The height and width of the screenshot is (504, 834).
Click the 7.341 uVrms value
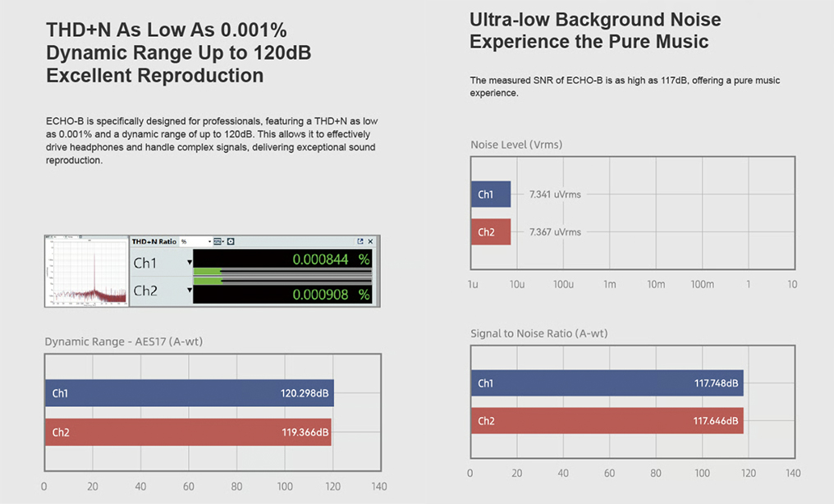tap(555, 195)
